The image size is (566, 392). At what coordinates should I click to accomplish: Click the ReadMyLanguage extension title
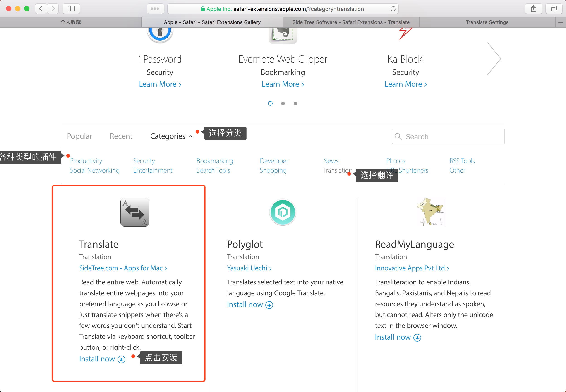click(414, 244)
